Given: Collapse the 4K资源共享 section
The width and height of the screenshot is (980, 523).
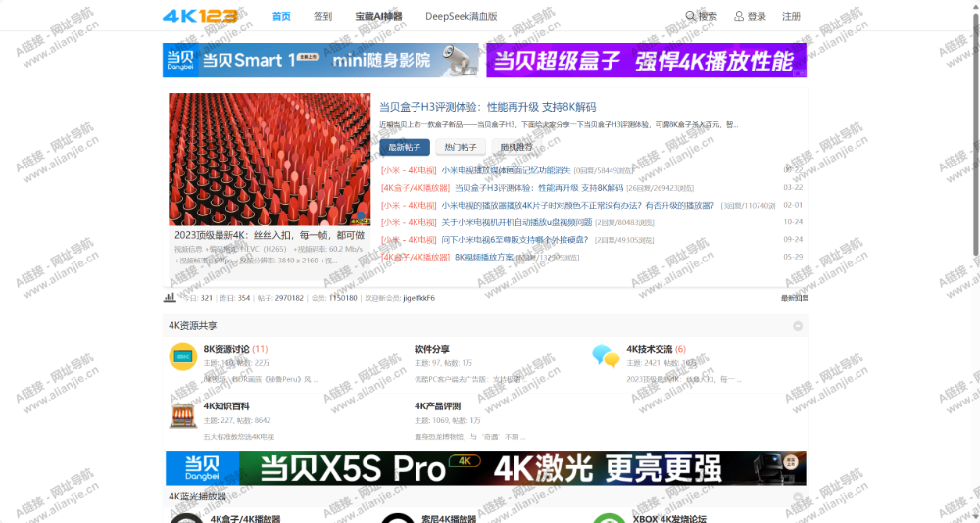Looking at the screenshot, I should tap(798, 325).
